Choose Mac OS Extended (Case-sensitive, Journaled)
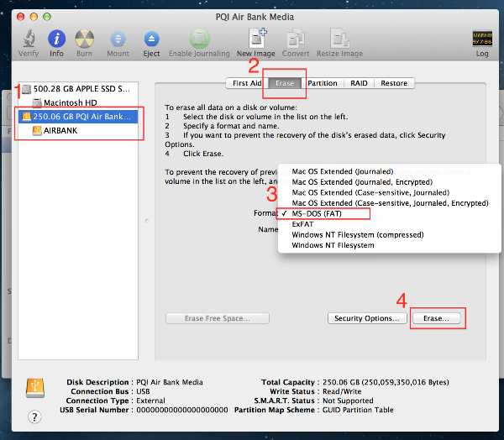This screenshot has height=440, width=504. point(389,192)
